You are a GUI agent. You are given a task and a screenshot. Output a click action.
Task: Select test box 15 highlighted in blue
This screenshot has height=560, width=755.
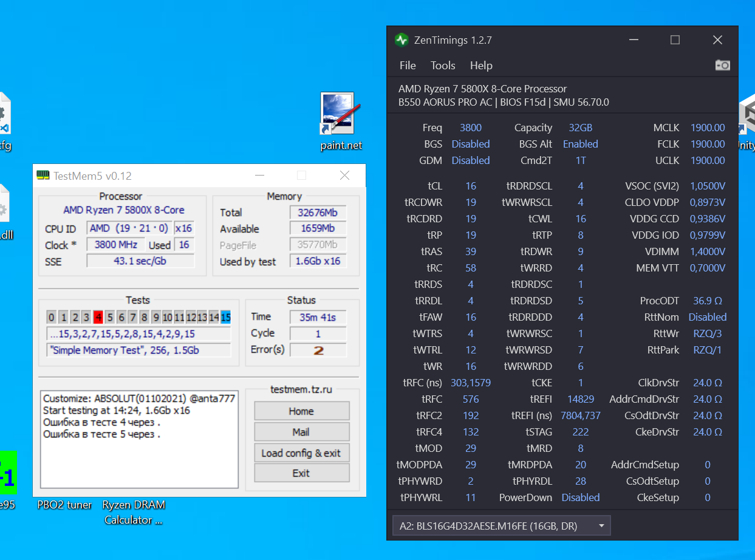coord(225,317)
